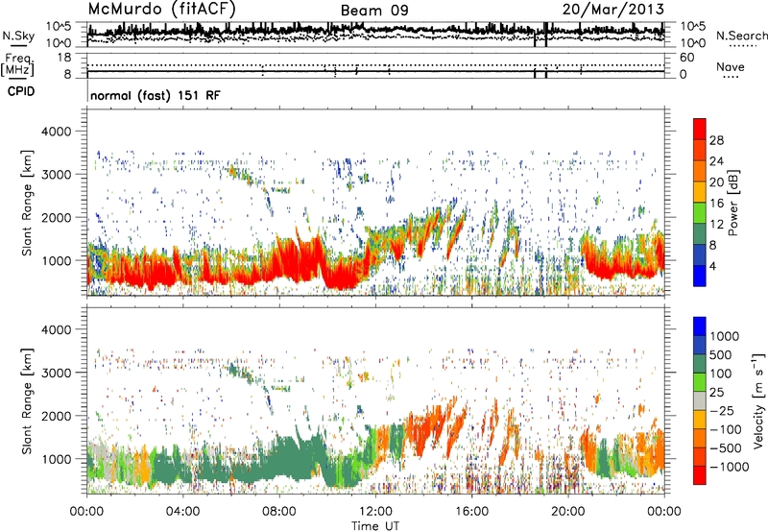Click the 3000 tick on the power panel axis
The image size is (768, 532).
pos(56,175)
